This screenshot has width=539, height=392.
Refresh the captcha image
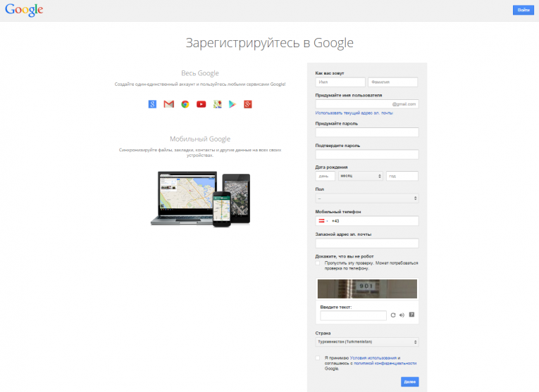click(393, 315)
